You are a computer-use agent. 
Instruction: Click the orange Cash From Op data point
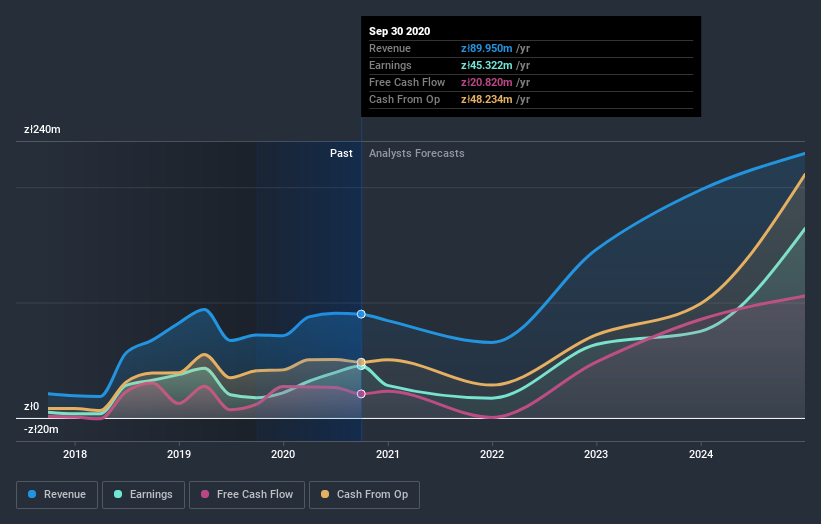[x=361, y=362]
